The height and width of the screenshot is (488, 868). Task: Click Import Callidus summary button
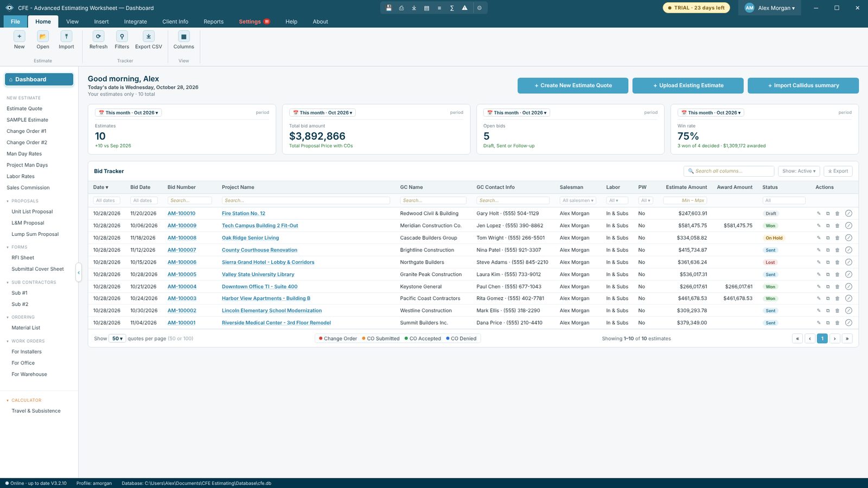tap(803, 86)
